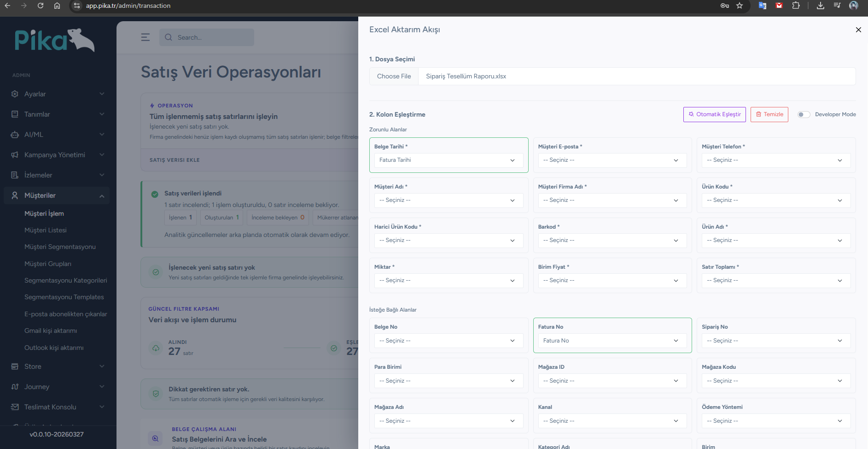Click the Choose File button
The image size is (868, 449).
click(x=394, y=77)
